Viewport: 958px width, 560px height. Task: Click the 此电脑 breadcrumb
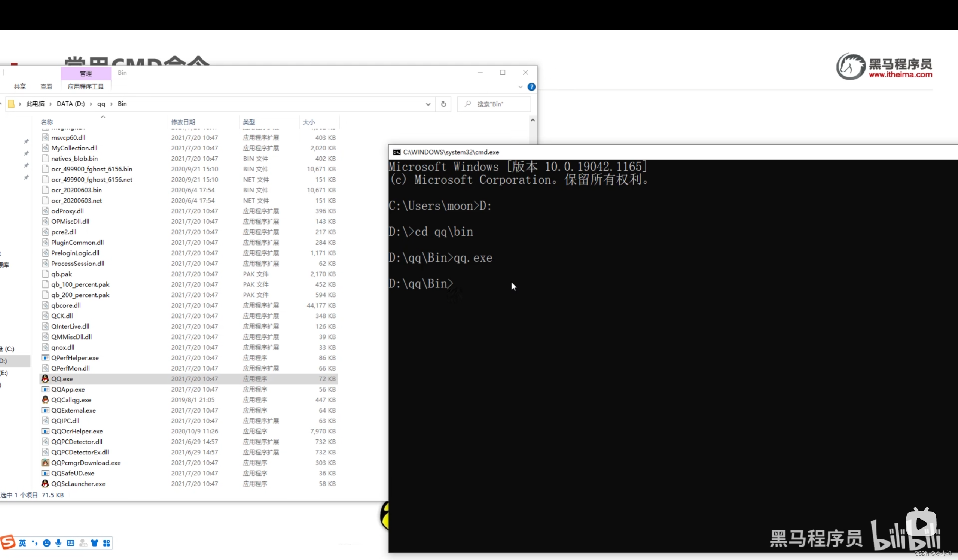pyautogui.click(x=35, y=104)
